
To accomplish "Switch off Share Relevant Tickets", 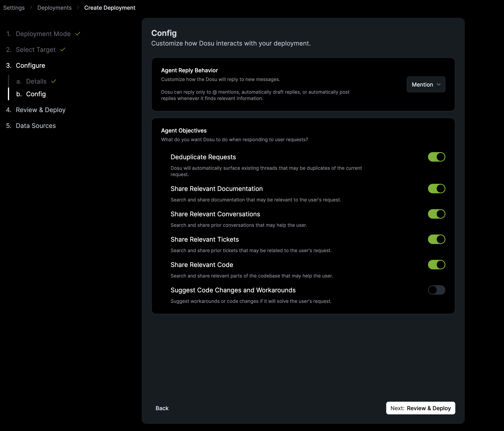I will (x=436, y=239).
